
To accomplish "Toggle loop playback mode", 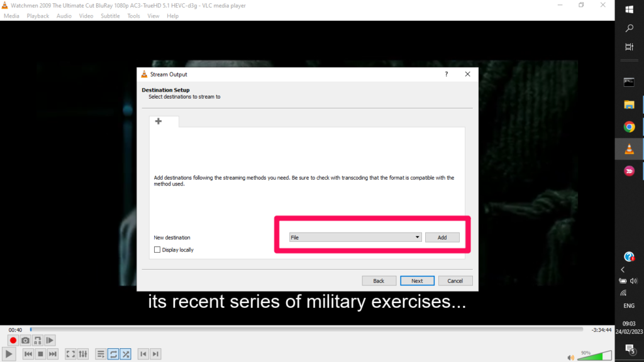I will [113, 354].
